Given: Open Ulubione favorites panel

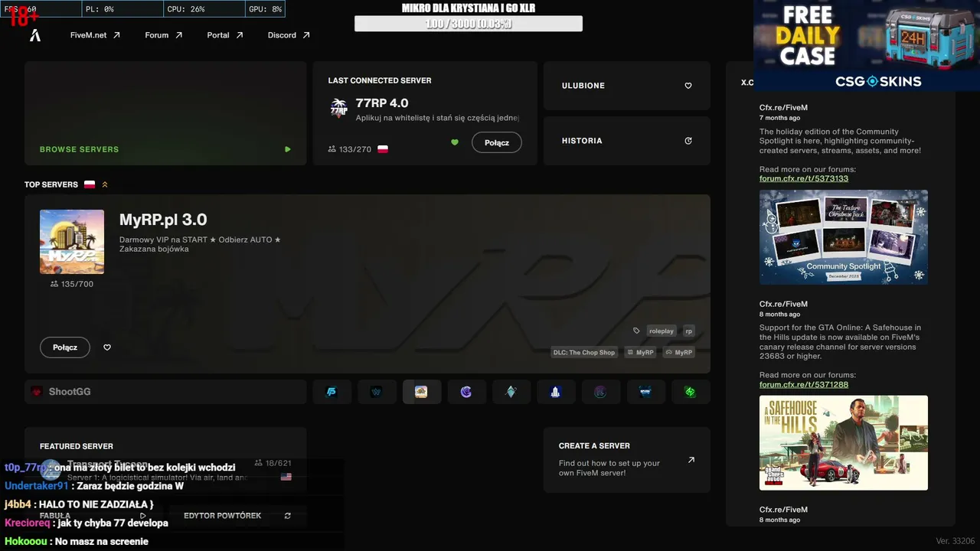Looking at the screenshot, I should (627, 86).
